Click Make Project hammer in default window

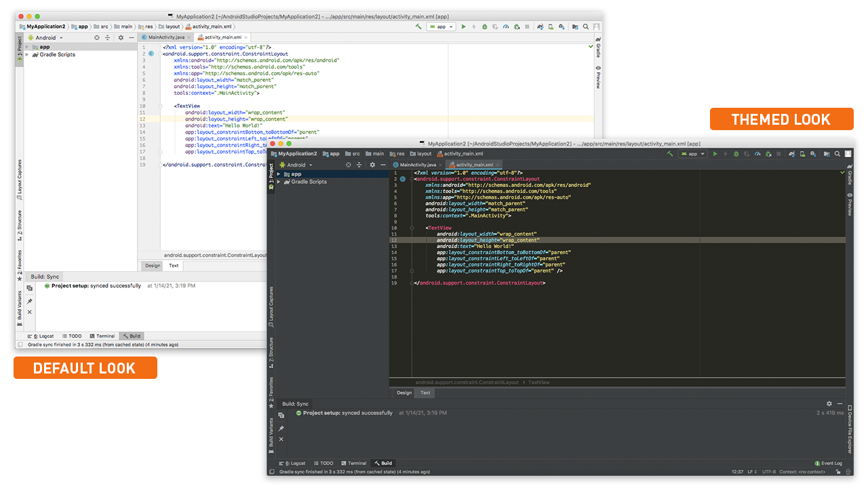[x=418, y=26]
